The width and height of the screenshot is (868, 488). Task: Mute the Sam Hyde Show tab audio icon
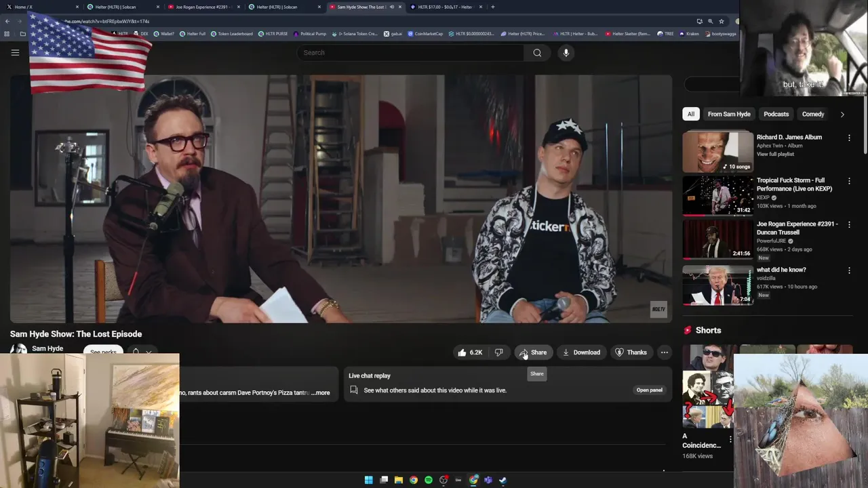(391, 7)
